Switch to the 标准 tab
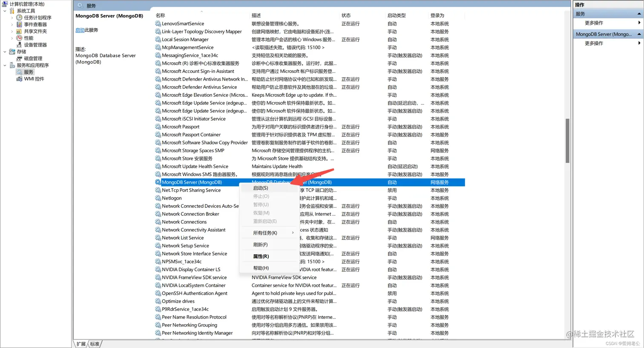Screen dimensions: 644x348 [x=95, y=344]
